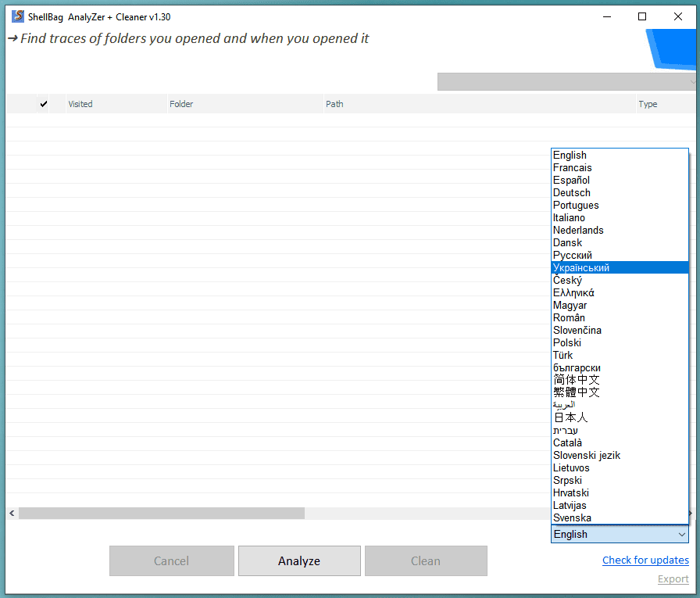Pick български from the language list
Screen dimensions: 700x598
pyautogui.click(x=620, y=367)
